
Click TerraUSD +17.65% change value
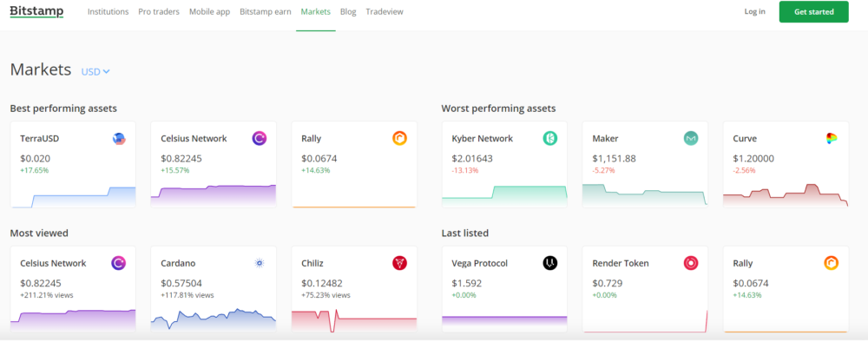point(35,170)
